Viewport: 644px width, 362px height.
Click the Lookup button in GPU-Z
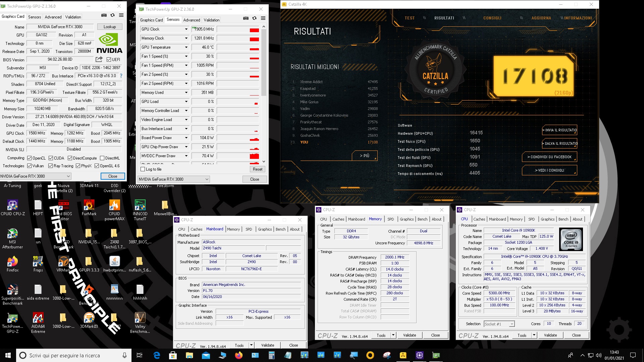pos(110,27)
